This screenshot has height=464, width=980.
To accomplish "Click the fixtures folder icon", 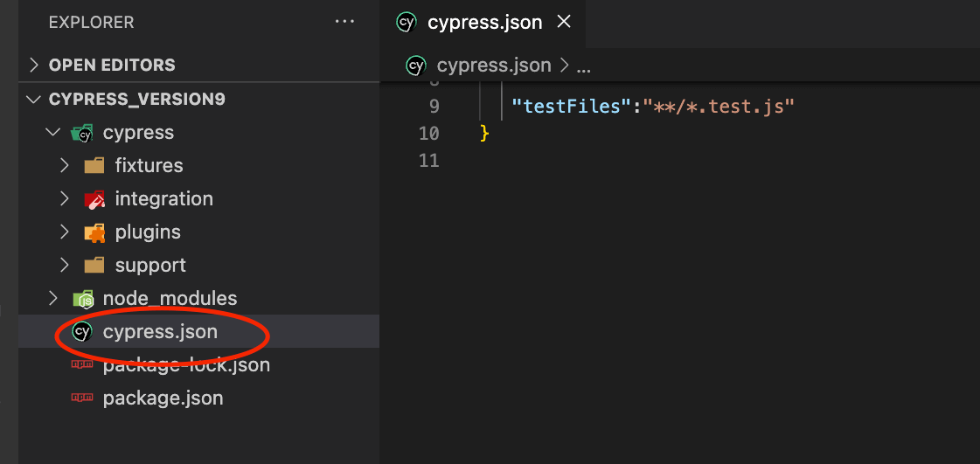I will point(94,165).
